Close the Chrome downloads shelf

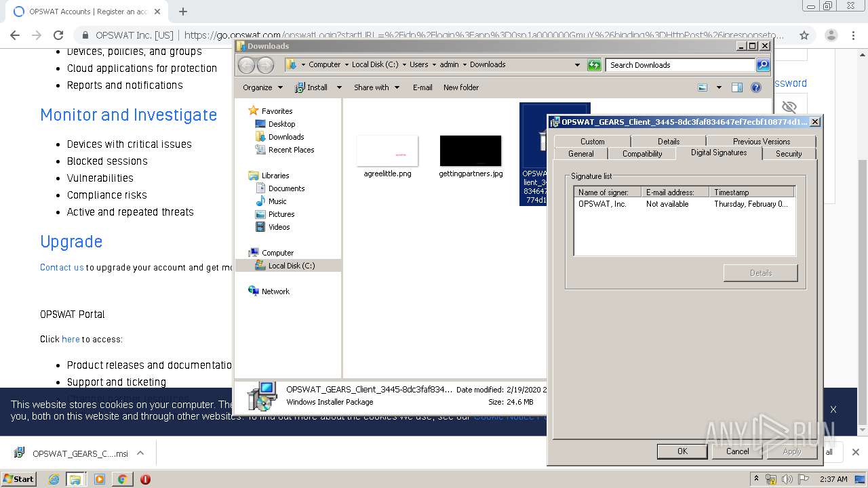pyautogui.click(x=856, y=452)
